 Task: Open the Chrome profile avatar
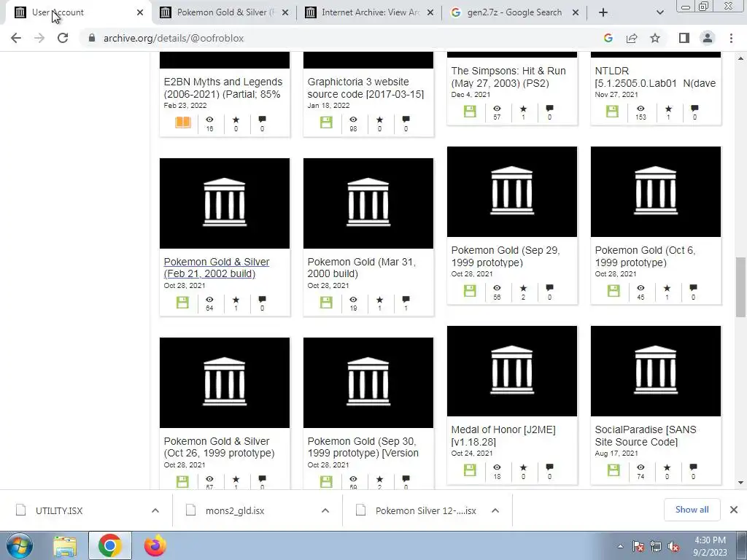tap(708, 38)
